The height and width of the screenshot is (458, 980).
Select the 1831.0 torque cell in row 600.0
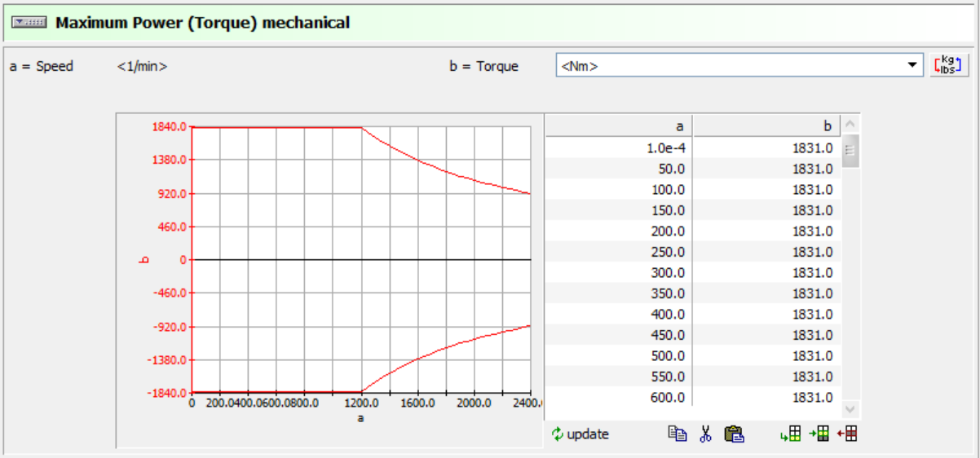[766, 397]
